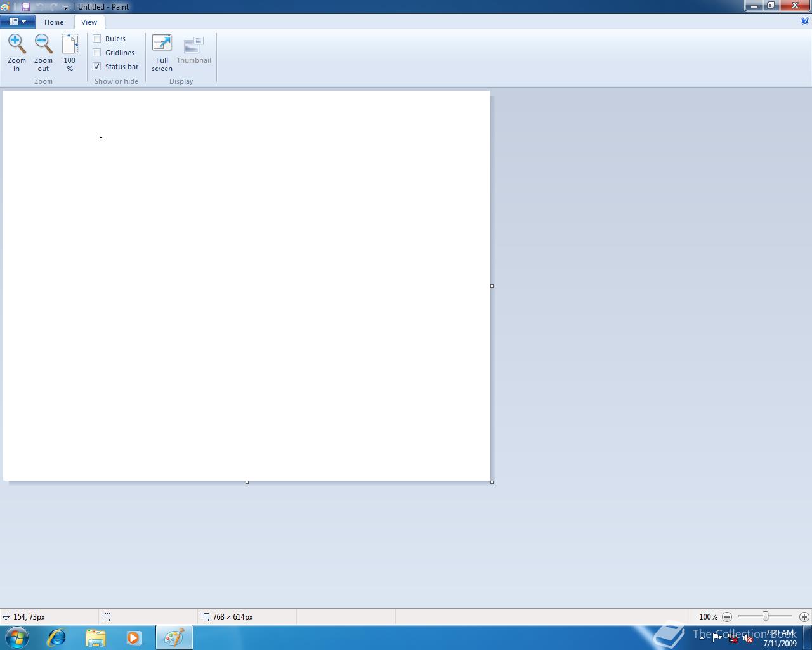Viewport: 812px width, 650px height.
Task: Enable the Gridlines checkbox
Action: [97, 53]
